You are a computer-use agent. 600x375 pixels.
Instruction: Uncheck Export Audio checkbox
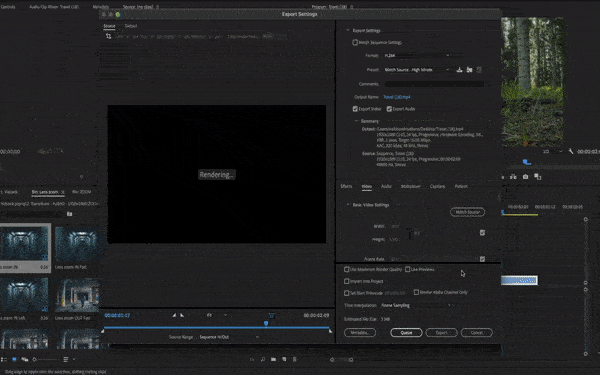(x=389, y=109)
